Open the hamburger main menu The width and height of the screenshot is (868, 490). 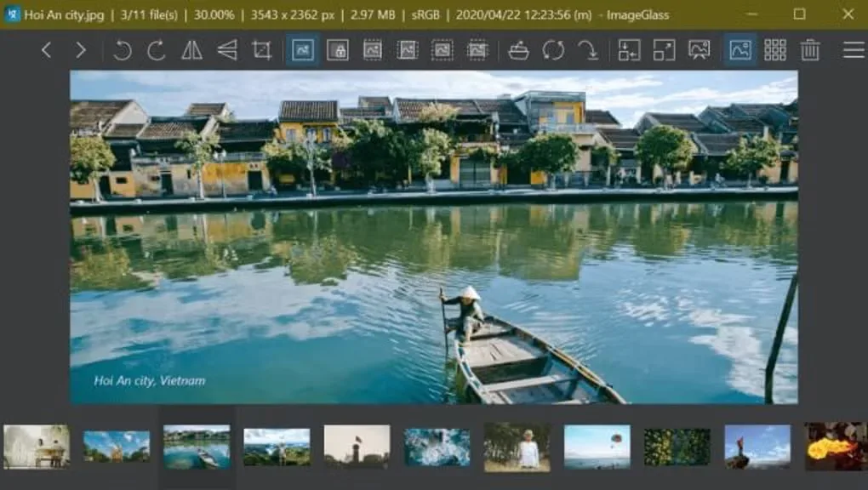(x=854, y=50)
